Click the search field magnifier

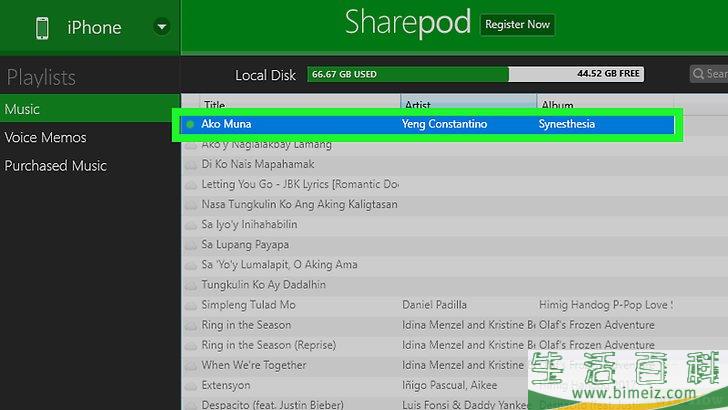tap(698, 74)
